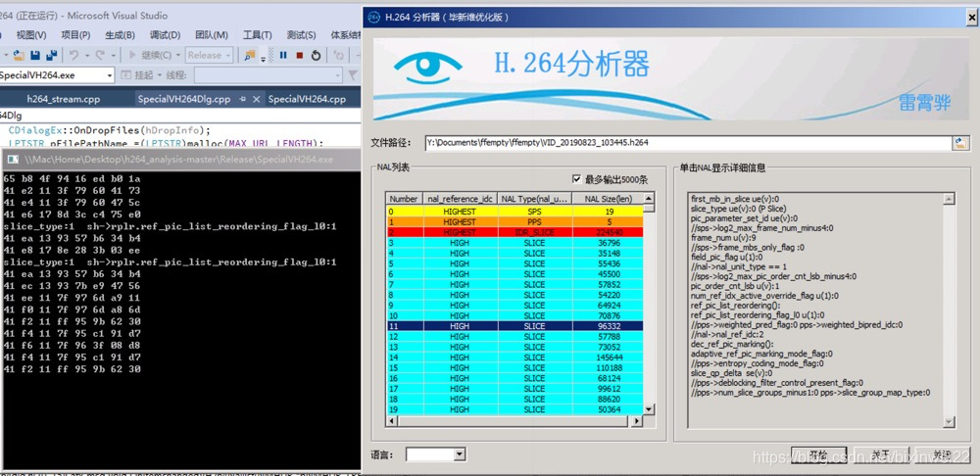Open the 视图(V) menu
Screen dimensions: 980x476
(31, 35)
